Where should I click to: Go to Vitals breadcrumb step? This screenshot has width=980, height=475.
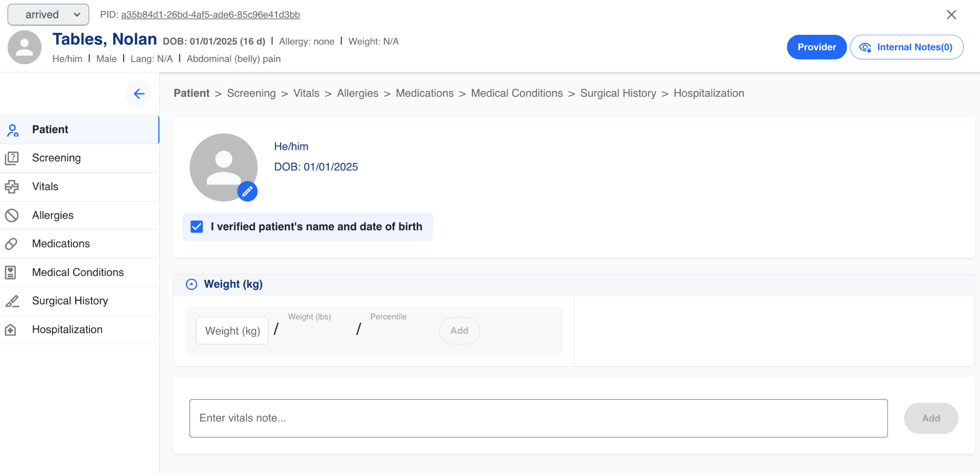coord(306,93)
